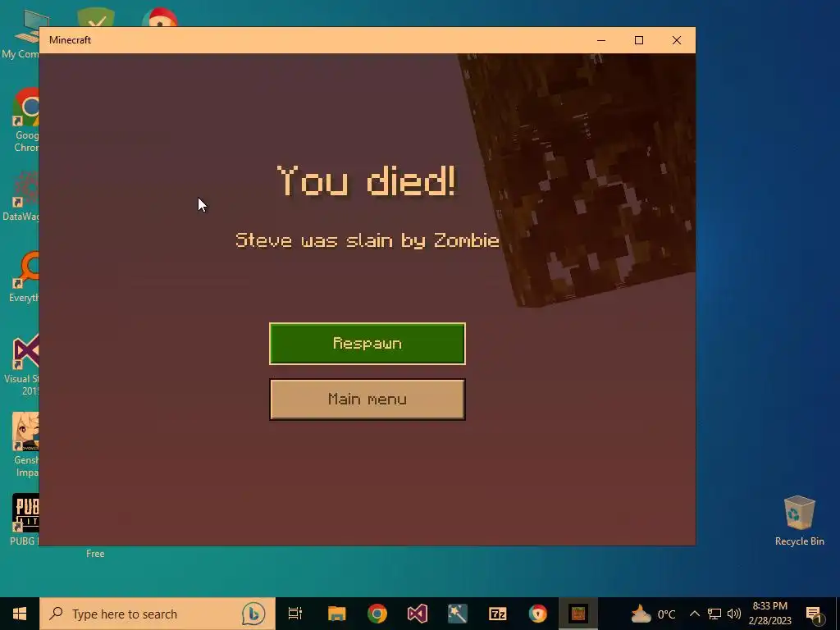Select the Genshin Impact desktop shortcut
The width and height of the screenshot is (840, 630).
(25, 445)
